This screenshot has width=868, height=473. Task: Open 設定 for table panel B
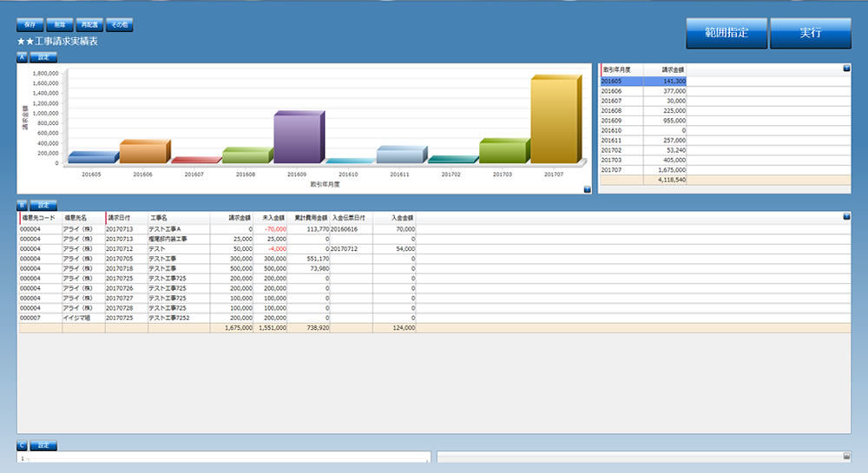pos(43,206)
